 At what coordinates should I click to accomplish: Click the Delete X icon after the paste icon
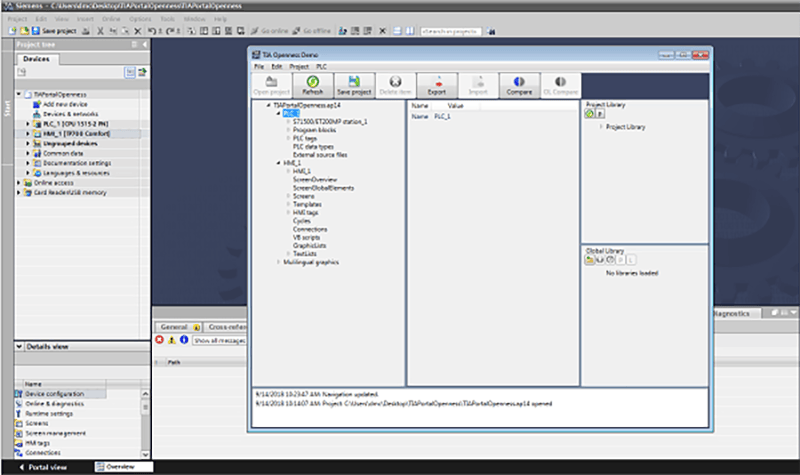[x=137, y=31]
